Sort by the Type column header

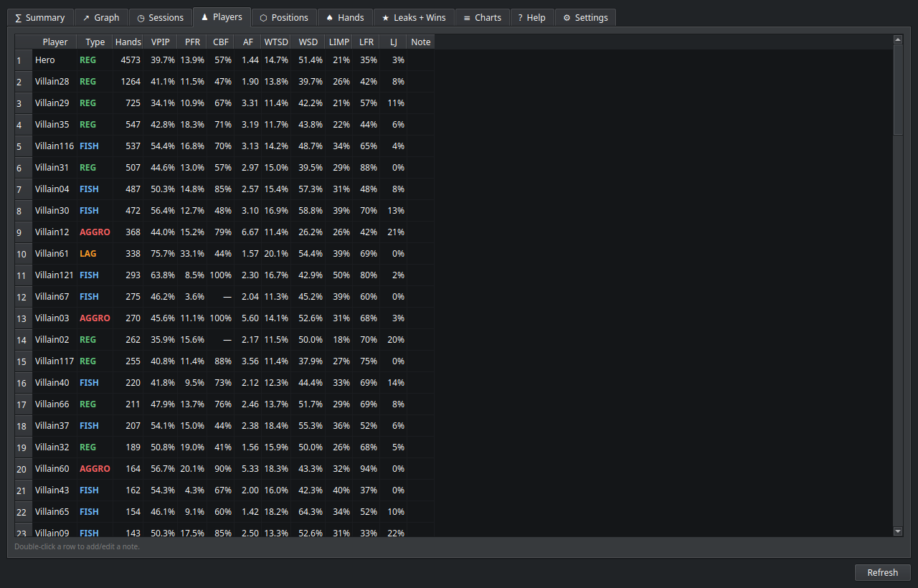point(95,42)
